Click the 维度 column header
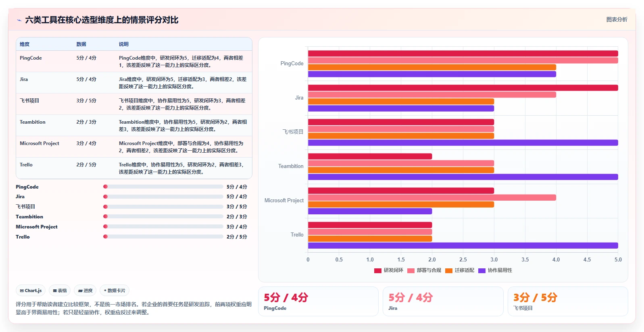The image size is (644, 332). (x=25, y=44)
